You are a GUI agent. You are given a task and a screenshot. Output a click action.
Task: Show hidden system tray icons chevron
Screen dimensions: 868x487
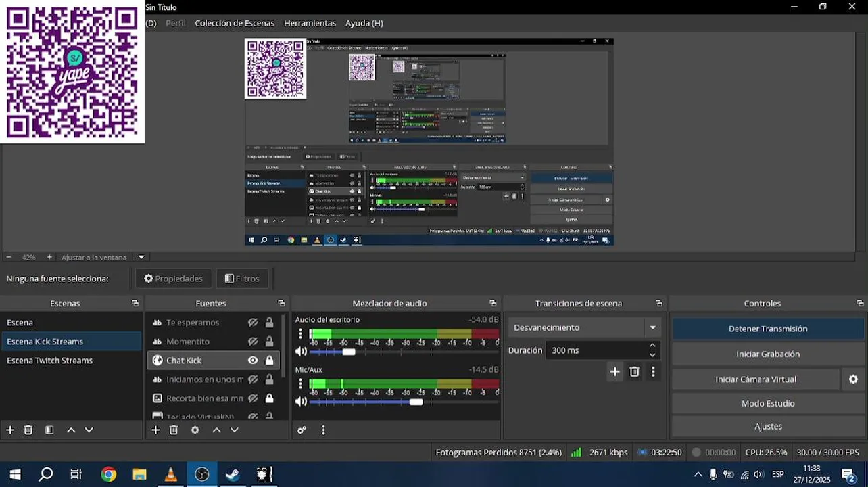[x=698, y=475]
